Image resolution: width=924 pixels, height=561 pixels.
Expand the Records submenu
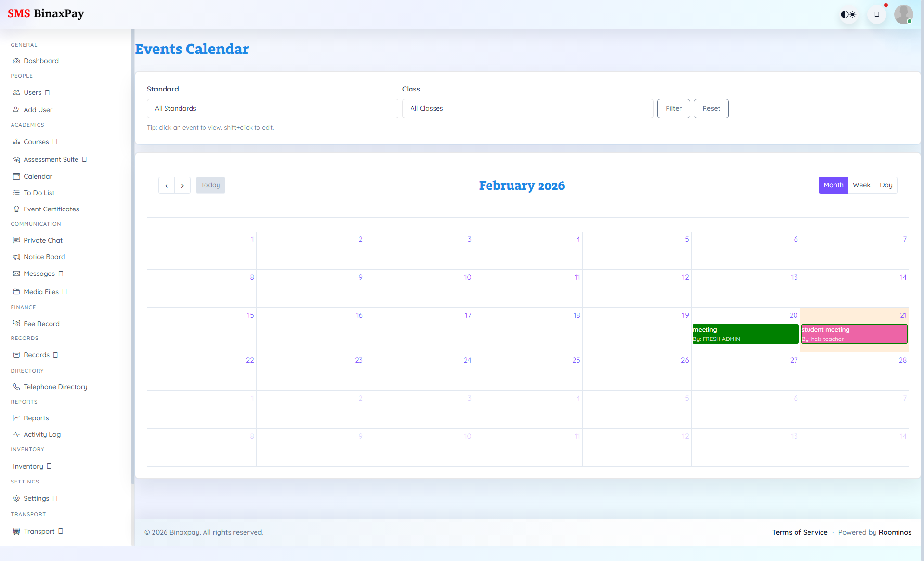[36, 355]
